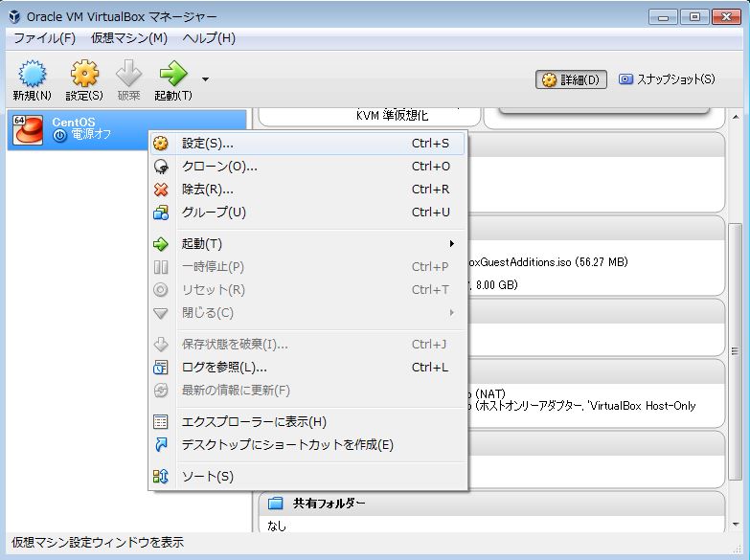Open the dropdown arrow next to 起動(T)
This screenshot has width=750, height=560.
tap(205, 79)
